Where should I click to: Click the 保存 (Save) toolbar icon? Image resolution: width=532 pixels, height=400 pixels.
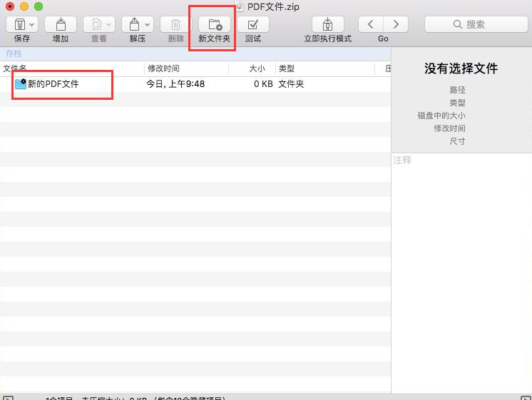(x=18, y=24)
